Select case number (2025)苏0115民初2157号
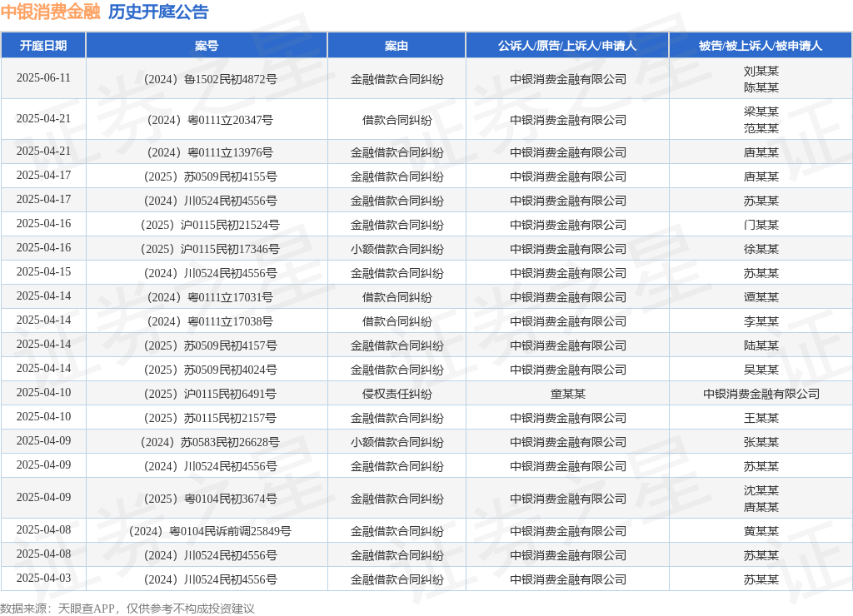 coord(209,418)
